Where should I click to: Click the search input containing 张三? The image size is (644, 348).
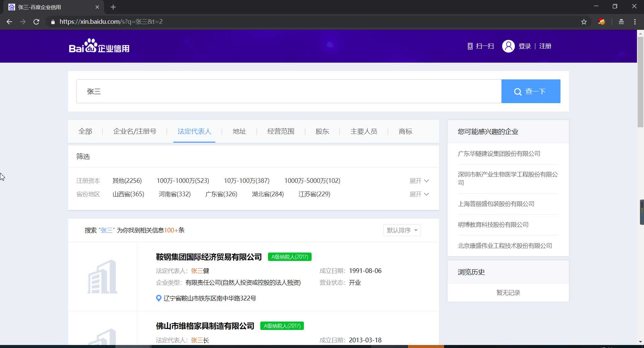pos(289,91)
